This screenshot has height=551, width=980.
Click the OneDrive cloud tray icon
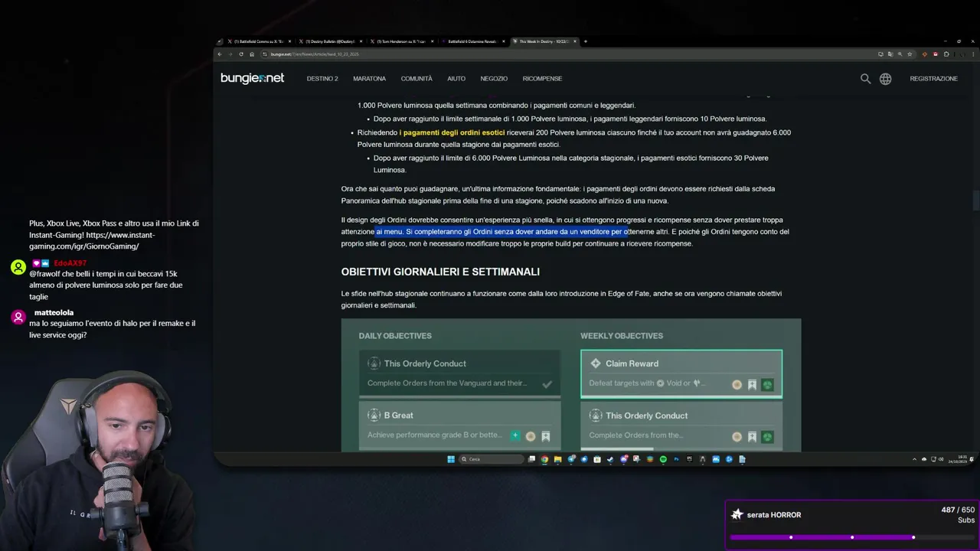click(924, 459)
